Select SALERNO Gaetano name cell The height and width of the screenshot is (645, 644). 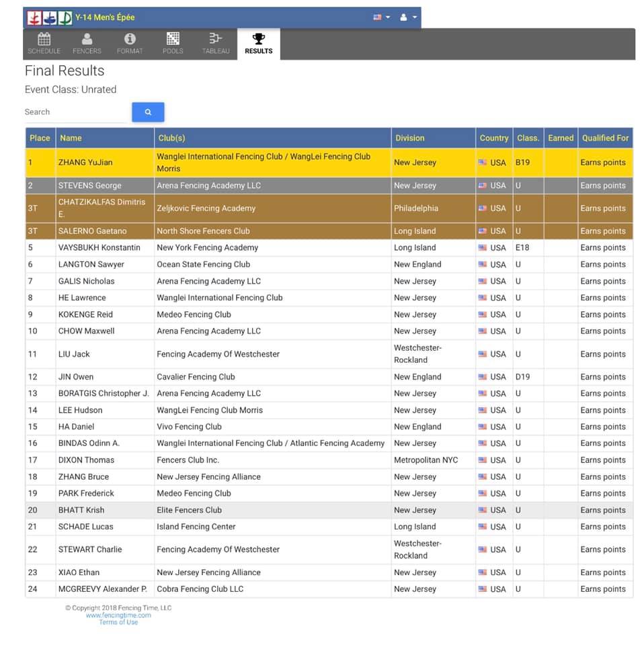[x=105, y=231]
